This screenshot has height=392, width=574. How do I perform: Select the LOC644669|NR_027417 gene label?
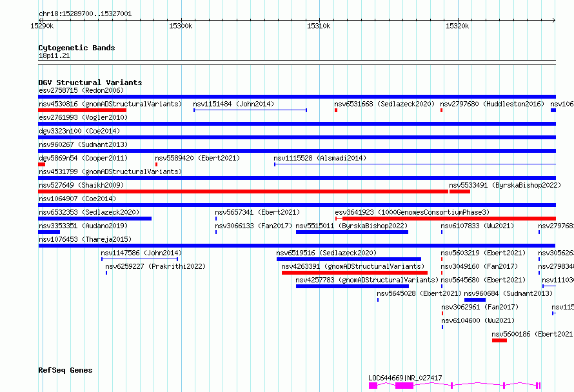(x=405, y=378)
